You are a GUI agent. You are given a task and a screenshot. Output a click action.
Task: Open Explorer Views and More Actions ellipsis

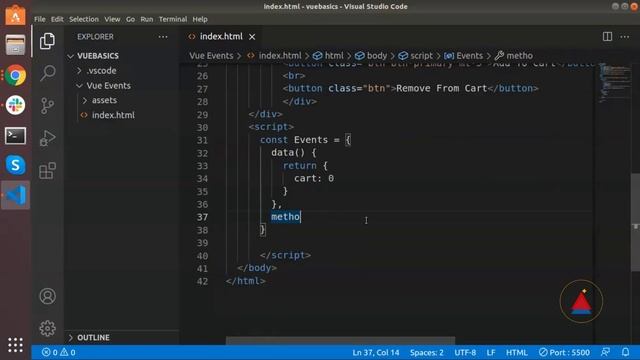click(x=163, y=37)
